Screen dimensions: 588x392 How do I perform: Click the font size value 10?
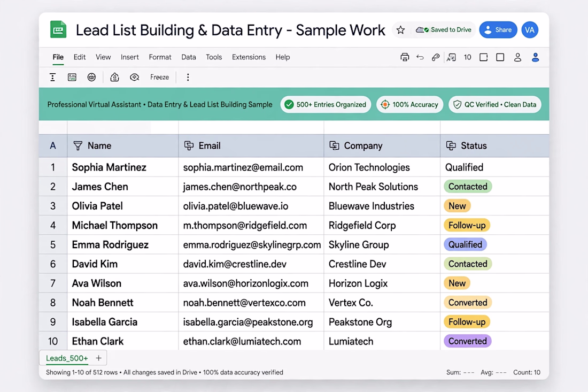pos(467,57)
